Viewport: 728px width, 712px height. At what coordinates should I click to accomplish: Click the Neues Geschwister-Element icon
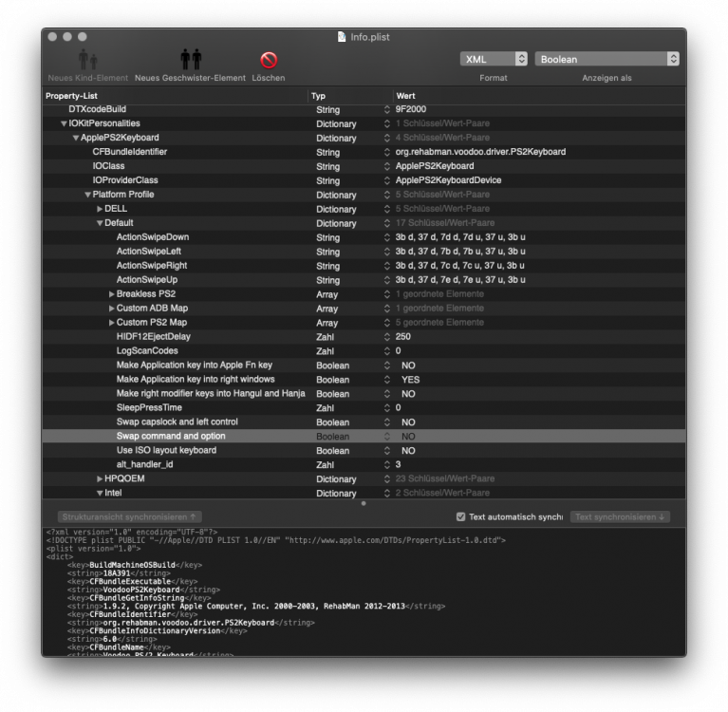[191, 60]
